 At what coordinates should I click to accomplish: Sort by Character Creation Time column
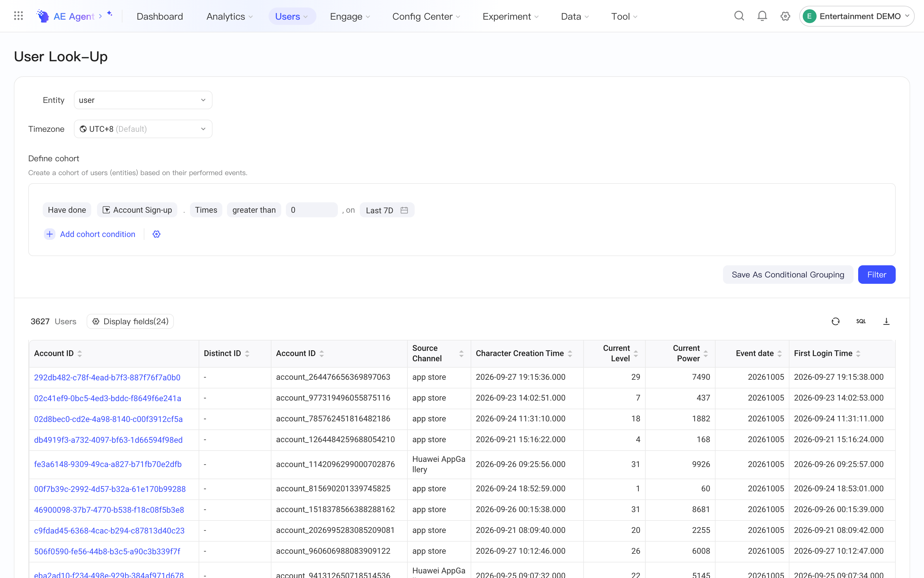[x=570, y=354]
